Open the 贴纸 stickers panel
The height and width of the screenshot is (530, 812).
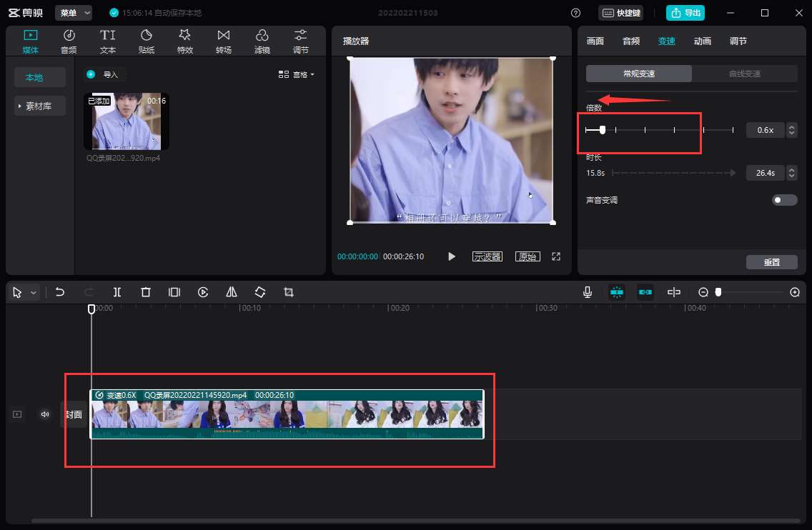147,39
